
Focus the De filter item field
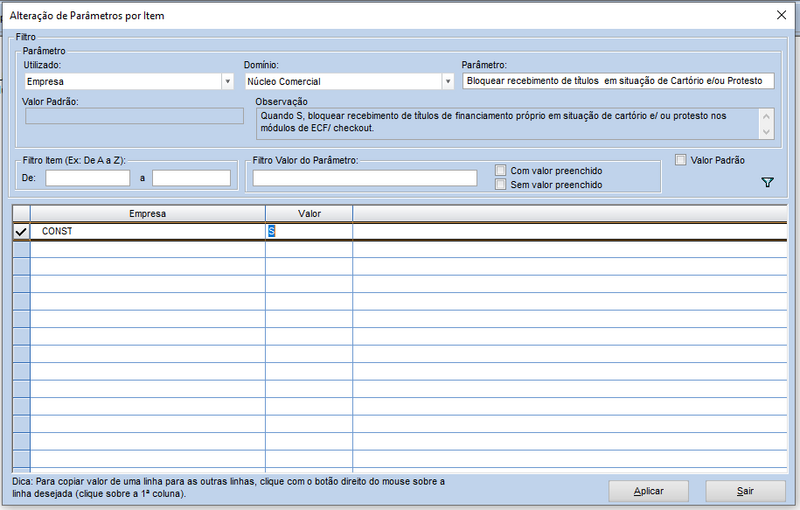[x=88, y=178]
